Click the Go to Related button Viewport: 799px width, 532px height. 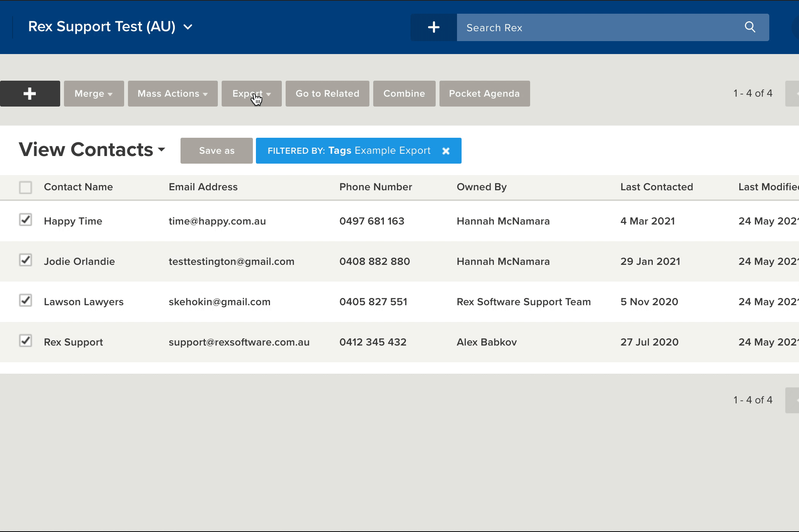point(328,94)
